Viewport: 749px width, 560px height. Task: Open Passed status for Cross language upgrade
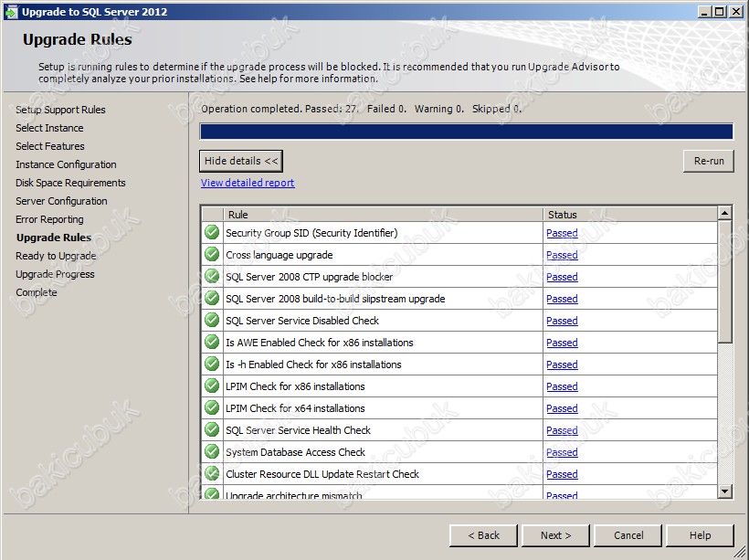562,255
